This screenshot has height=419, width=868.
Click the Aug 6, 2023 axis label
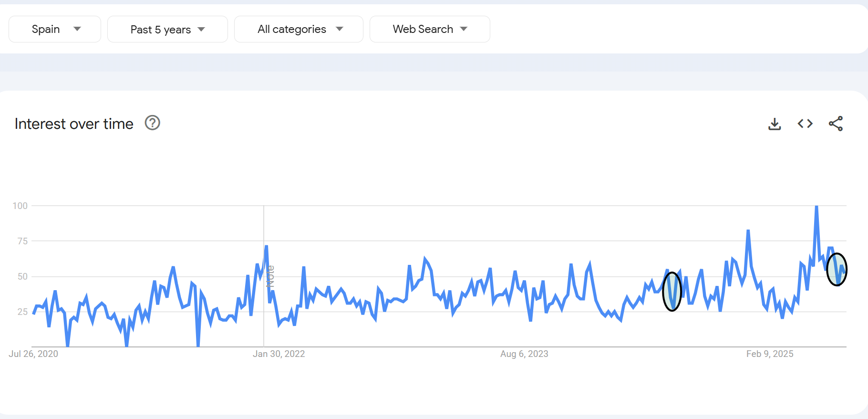click(x=524, y=354)
